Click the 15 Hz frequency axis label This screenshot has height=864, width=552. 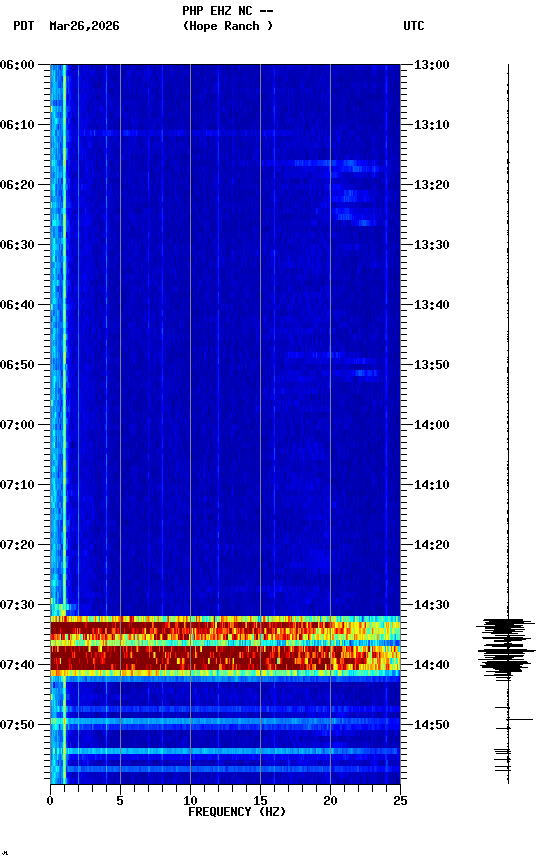click(260, 801)
